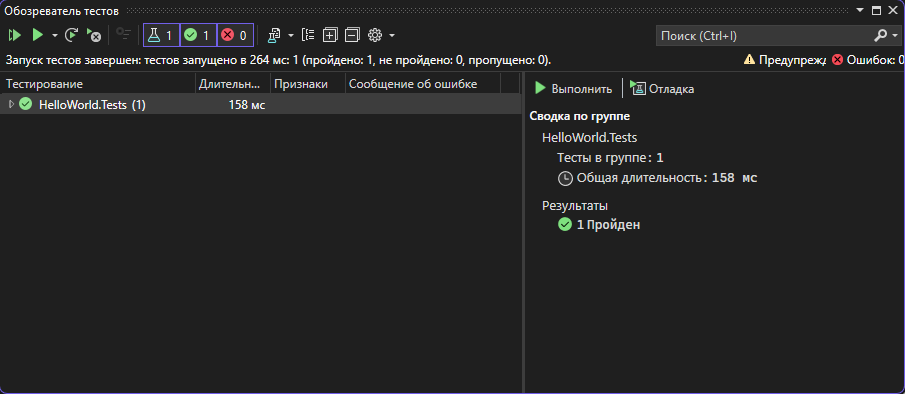Toggle the passed tests filter

pyautogui.click(x=199, y=36)
